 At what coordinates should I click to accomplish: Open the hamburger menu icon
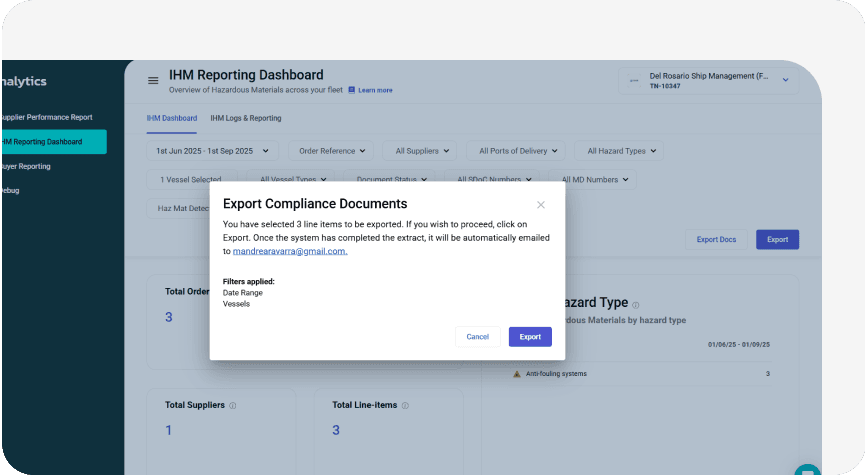click(x=153, y=81)
